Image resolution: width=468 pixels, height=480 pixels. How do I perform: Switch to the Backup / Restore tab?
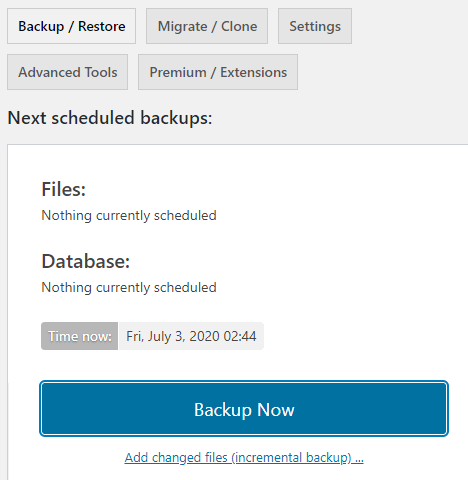tap(71, 26)
